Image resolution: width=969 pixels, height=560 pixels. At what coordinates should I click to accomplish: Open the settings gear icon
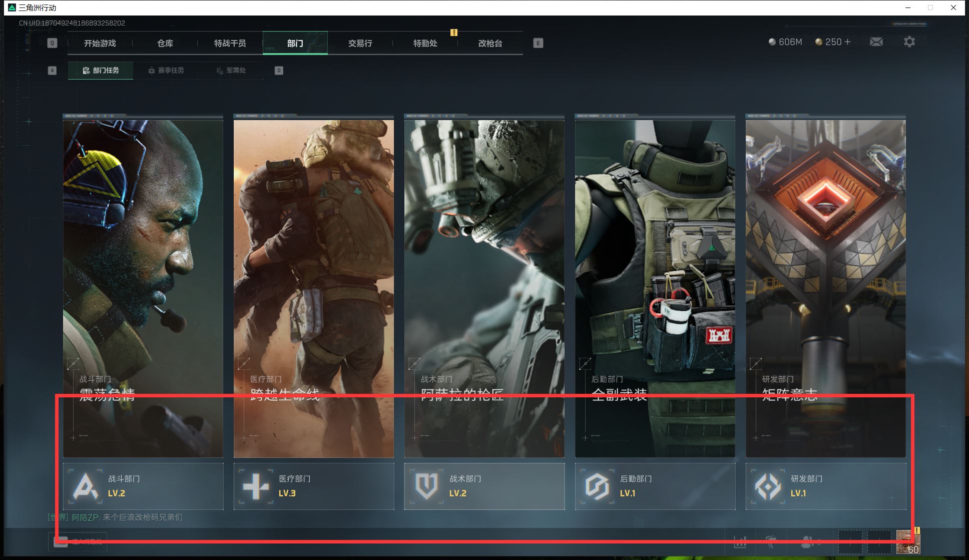[x=909, y=42]
